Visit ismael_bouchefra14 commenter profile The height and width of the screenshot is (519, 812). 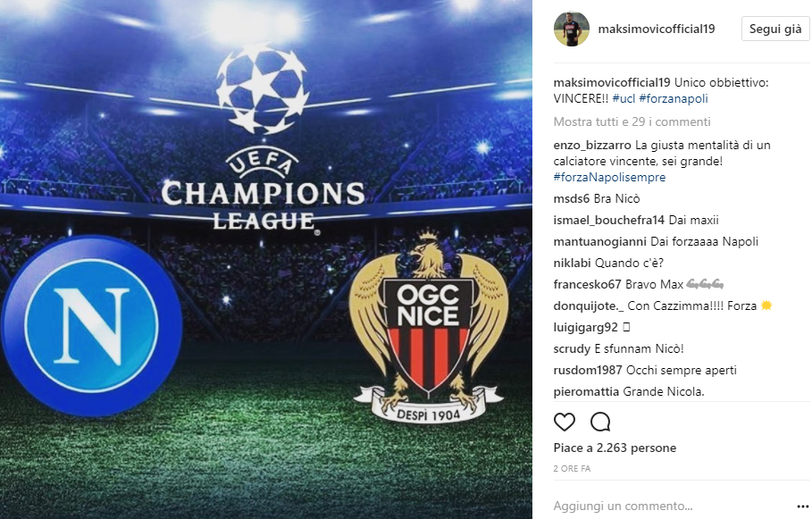[x=609, y=220]
